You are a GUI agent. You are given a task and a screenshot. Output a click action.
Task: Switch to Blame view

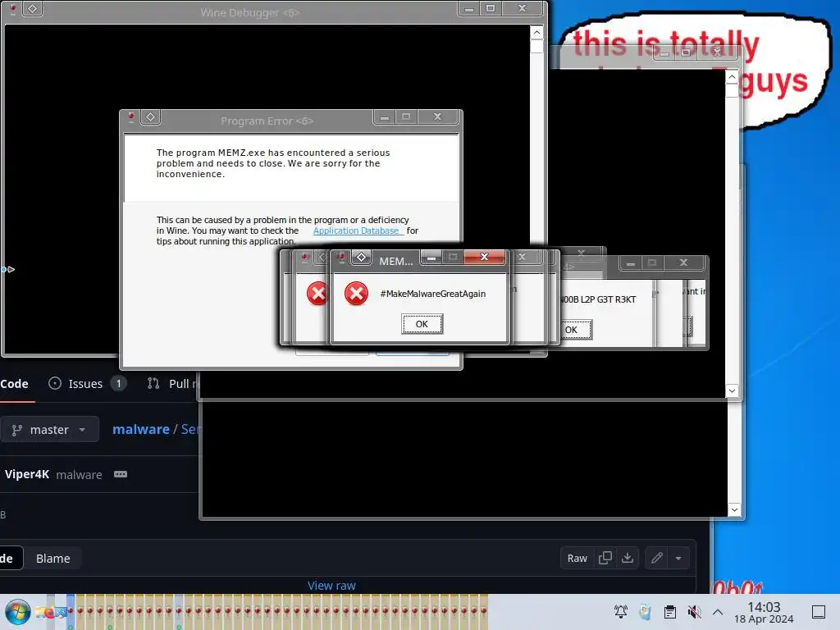tap(53, 558)
